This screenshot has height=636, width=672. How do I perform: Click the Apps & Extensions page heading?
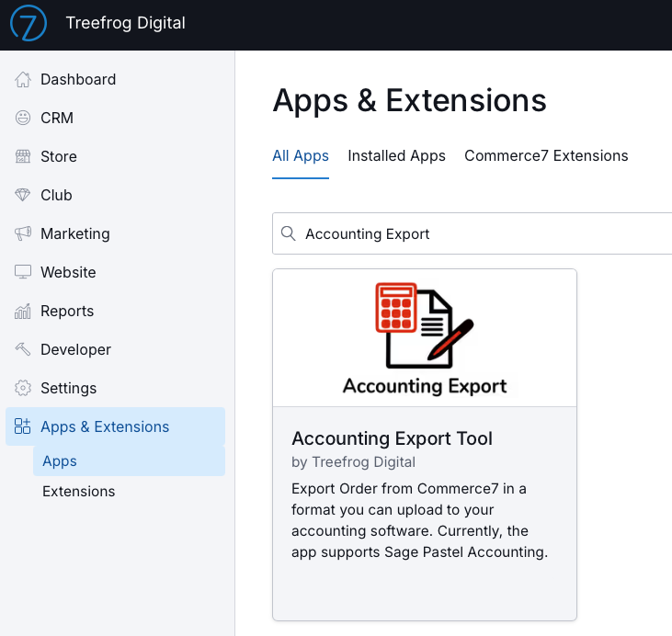tap(409, 101)
